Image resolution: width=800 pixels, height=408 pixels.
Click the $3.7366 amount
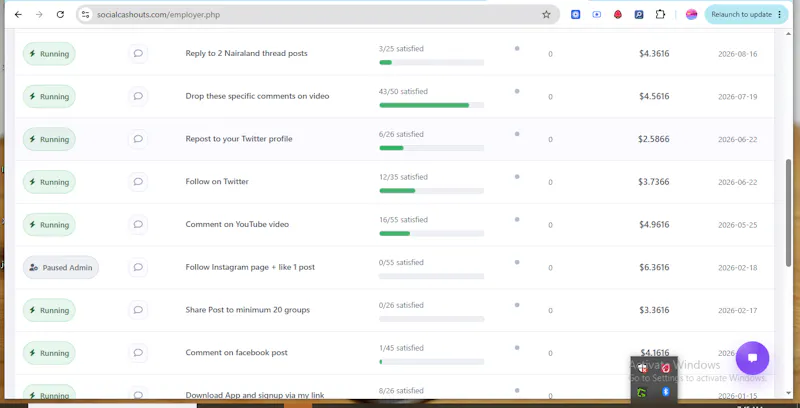tap(654, 182)
